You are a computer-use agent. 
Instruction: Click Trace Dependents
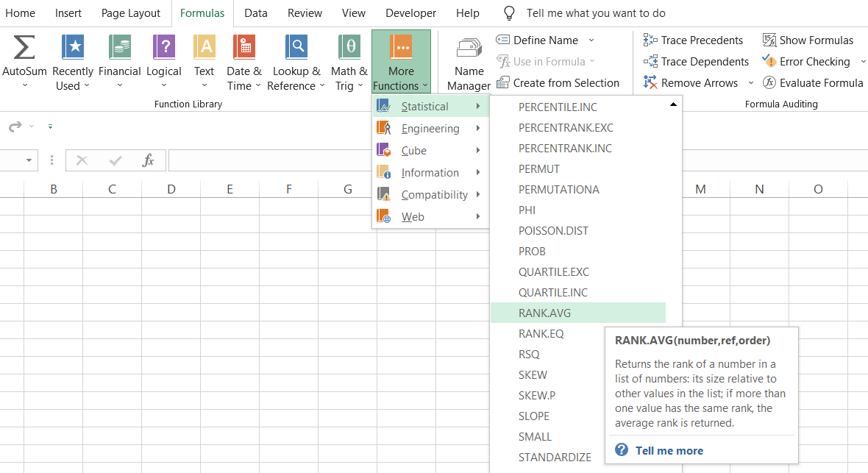tap(695, 61)
